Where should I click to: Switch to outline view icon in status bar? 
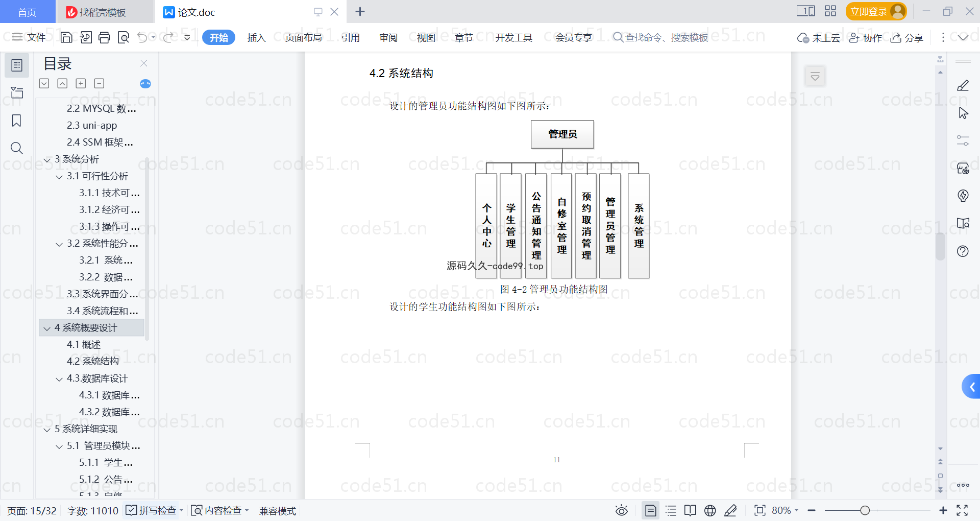click(671, 510)
